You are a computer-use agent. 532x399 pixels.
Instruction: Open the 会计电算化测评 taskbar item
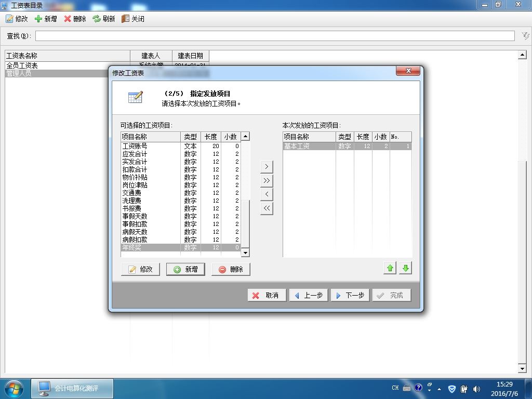72,389
